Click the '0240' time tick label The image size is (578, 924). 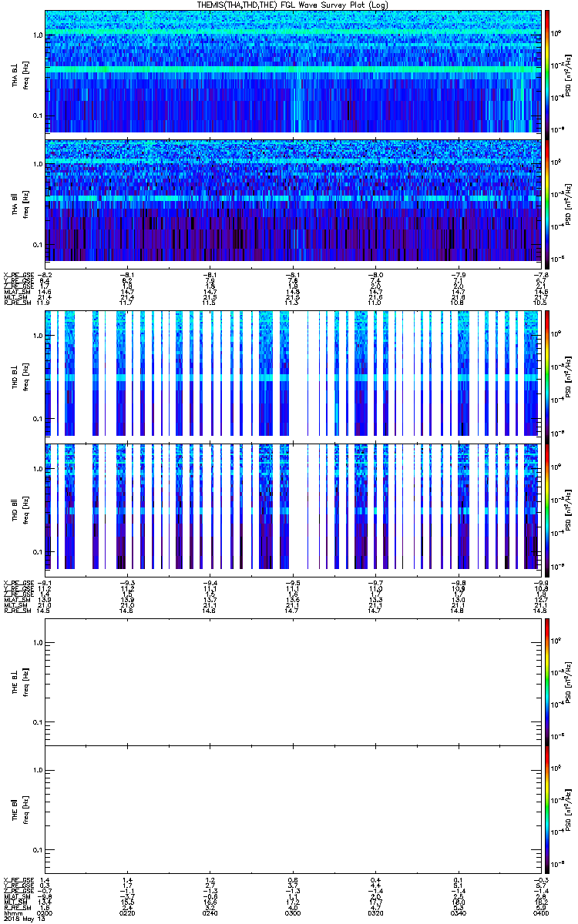[210, 912]
